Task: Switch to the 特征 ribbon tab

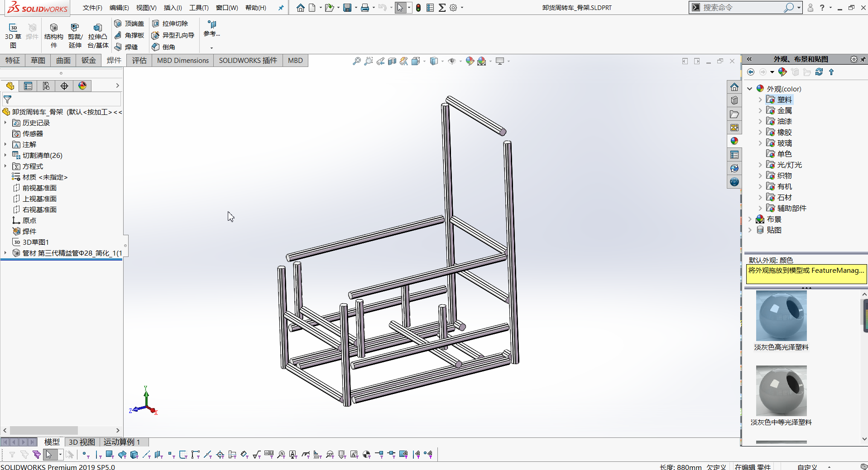Action: tap(13, 61)
